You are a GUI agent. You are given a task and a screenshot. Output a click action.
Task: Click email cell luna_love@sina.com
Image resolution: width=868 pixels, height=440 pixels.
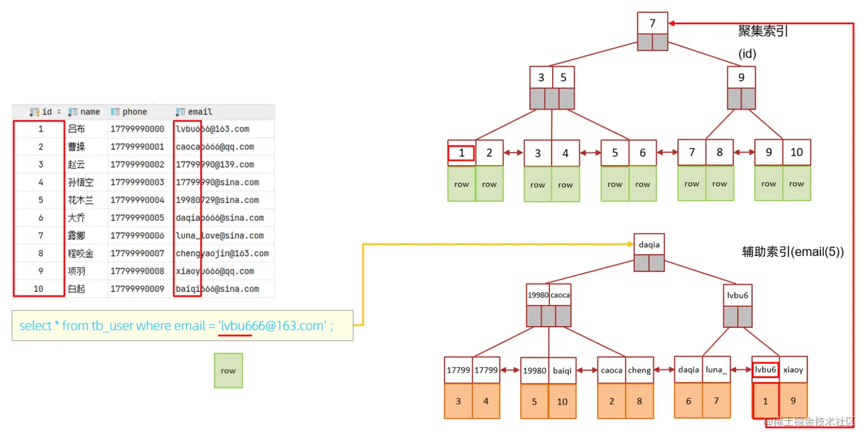point(220,236)
